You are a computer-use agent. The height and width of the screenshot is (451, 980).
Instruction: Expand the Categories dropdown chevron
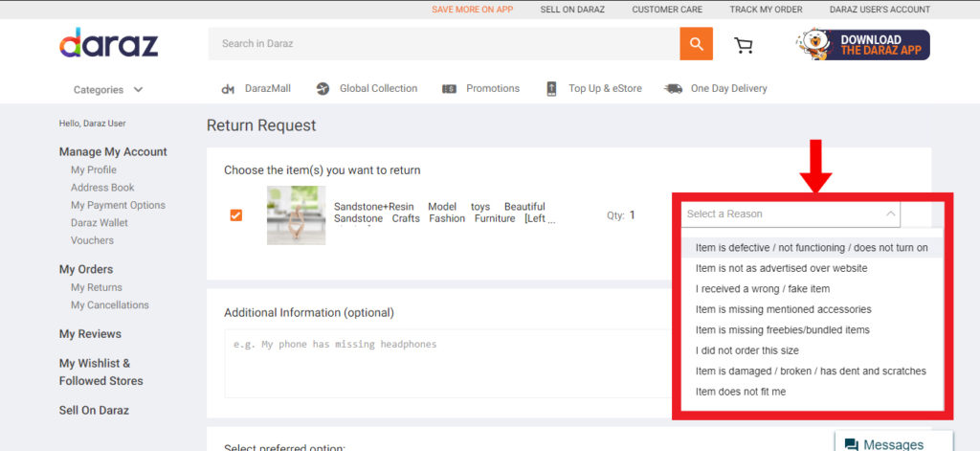pyautogui.click(x=138, y=89)
